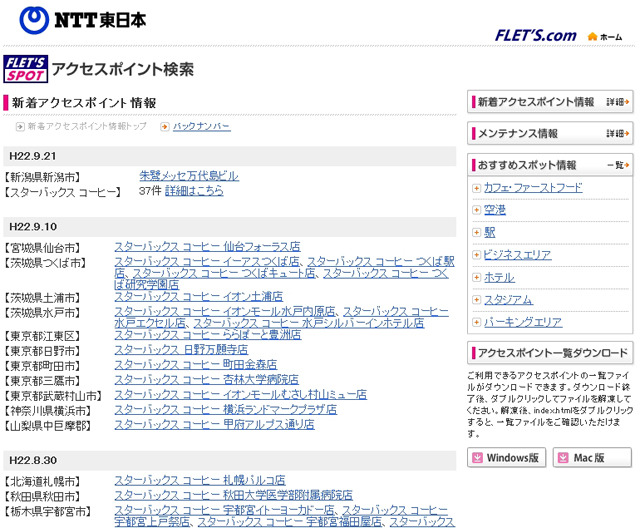Open 駅 category link
Screen dimensions: 640x528
click(x=489, y=233)
